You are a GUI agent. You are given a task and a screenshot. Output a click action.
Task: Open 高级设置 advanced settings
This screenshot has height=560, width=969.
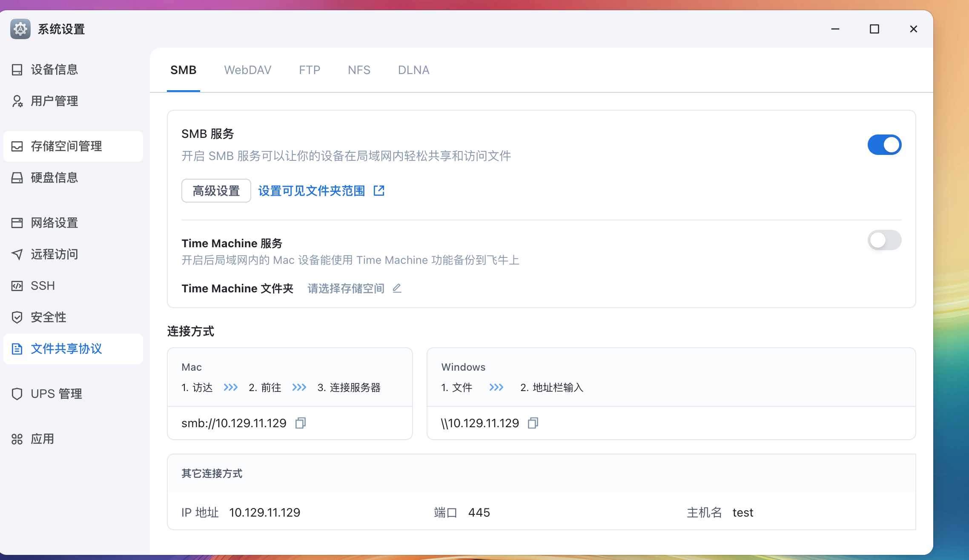point(216,191)
